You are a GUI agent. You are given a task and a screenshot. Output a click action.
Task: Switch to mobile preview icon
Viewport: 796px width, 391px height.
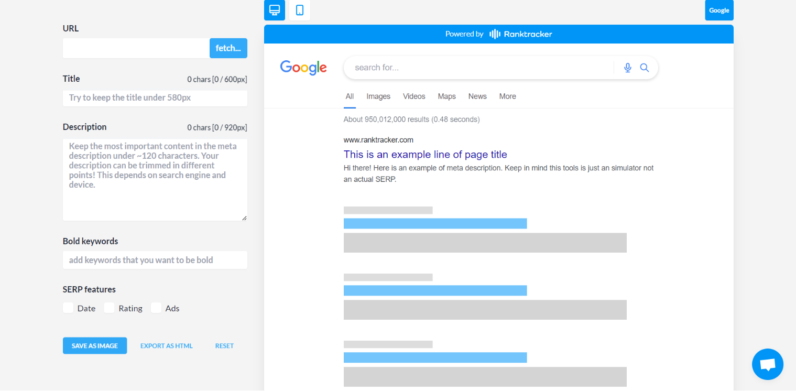(x=300, y=10)
